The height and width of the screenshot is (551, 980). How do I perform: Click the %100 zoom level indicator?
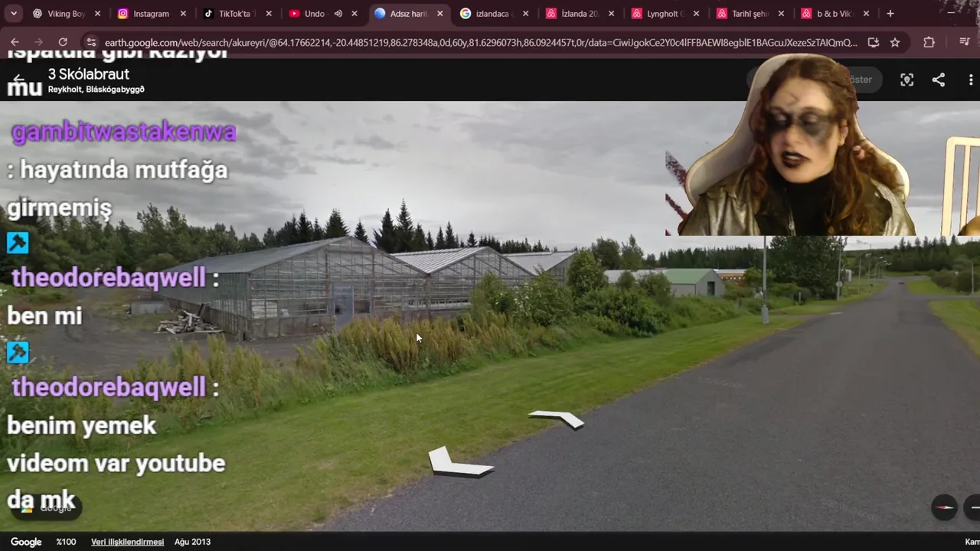click(x=66, y=542)
